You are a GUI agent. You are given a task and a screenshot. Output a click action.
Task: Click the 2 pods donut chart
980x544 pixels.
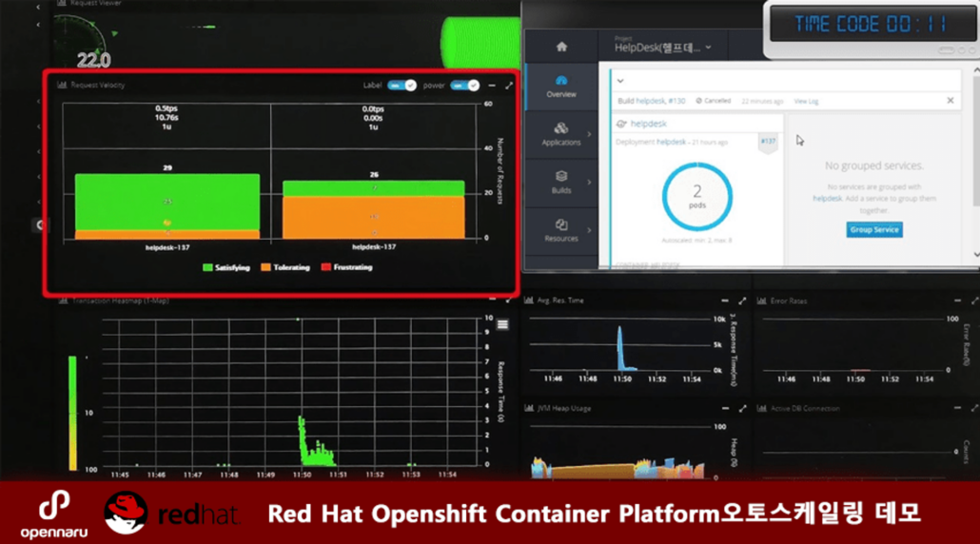point(696,196)
